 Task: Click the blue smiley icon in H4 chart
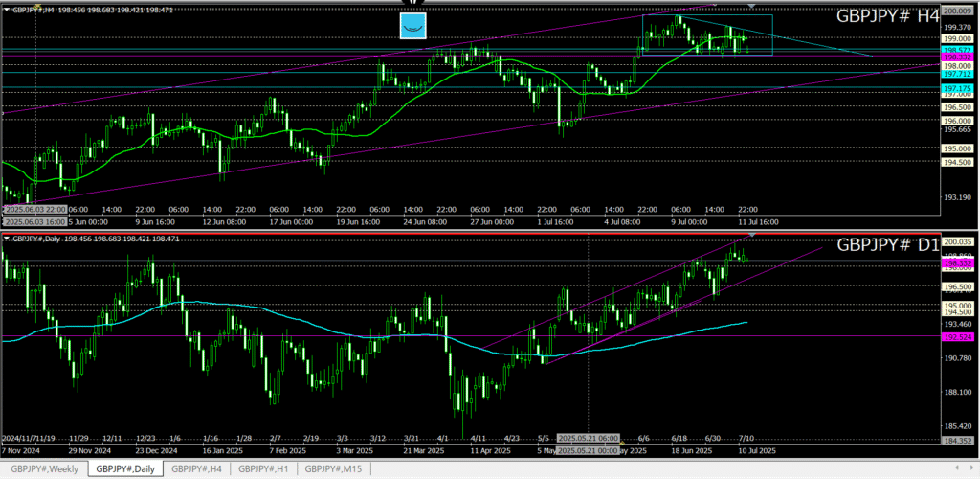pyautogui.click(x=413, y=26)
